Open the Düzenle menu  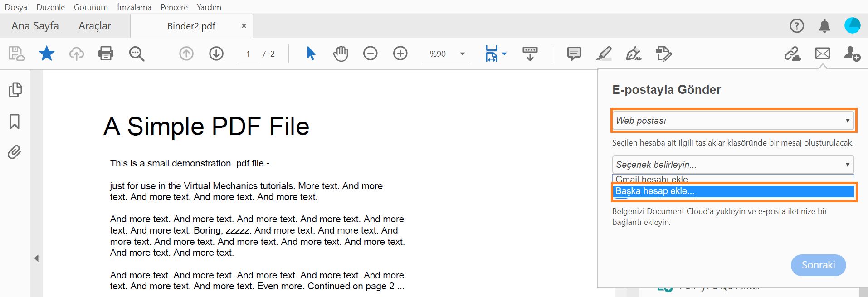point(50,7)
